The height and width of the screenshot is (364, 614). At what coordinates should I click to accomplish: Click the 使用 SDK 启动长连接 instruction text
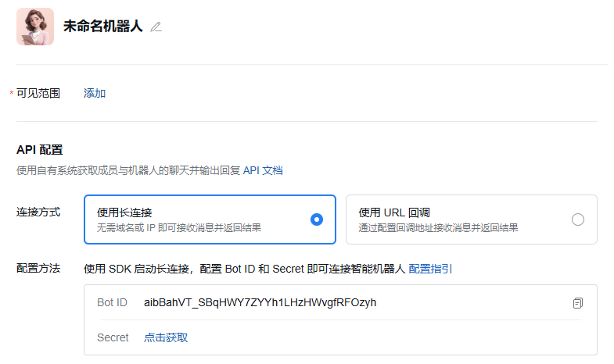pyautogui.click(x=244, y=269)
